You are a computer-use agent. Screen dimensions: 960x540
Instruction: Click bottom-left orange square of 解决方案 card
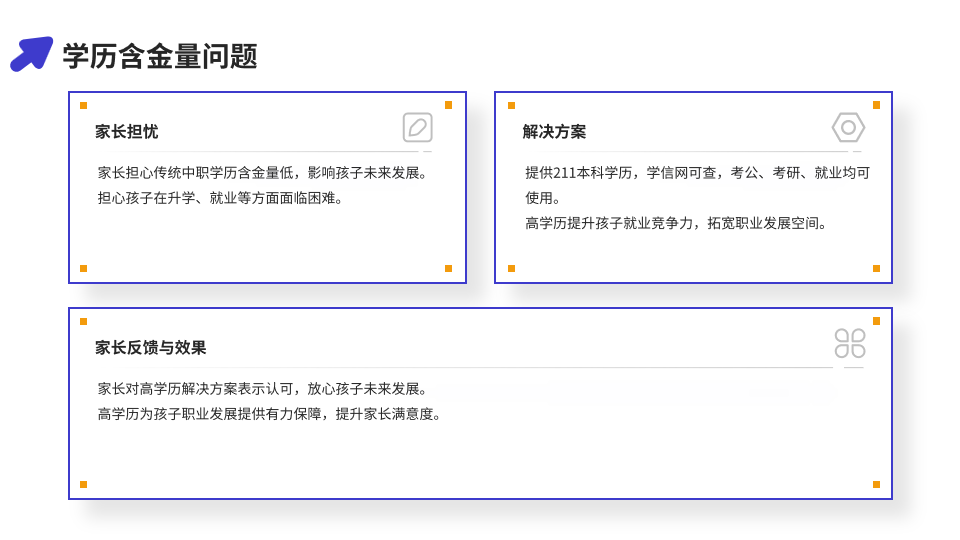[x=511, y=268]
